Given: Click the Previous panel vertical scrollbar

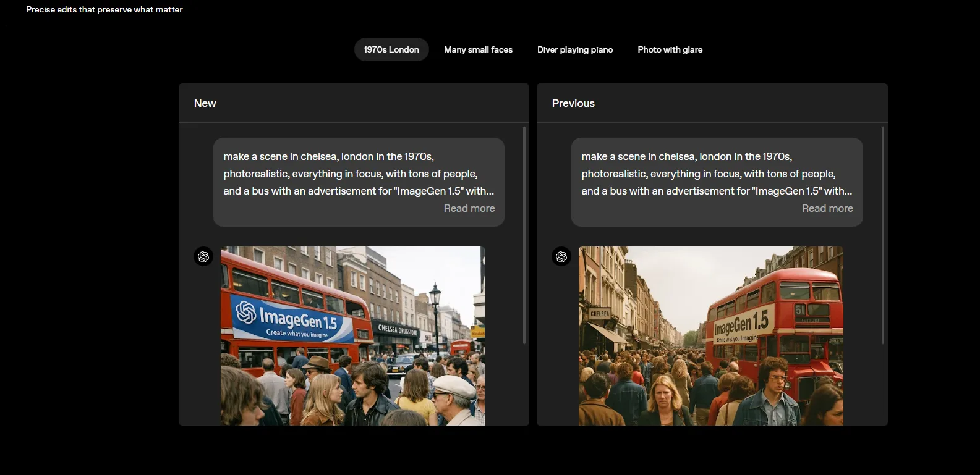Looking at the screenshot, I should pyautogui.click(x=882, y=235).
